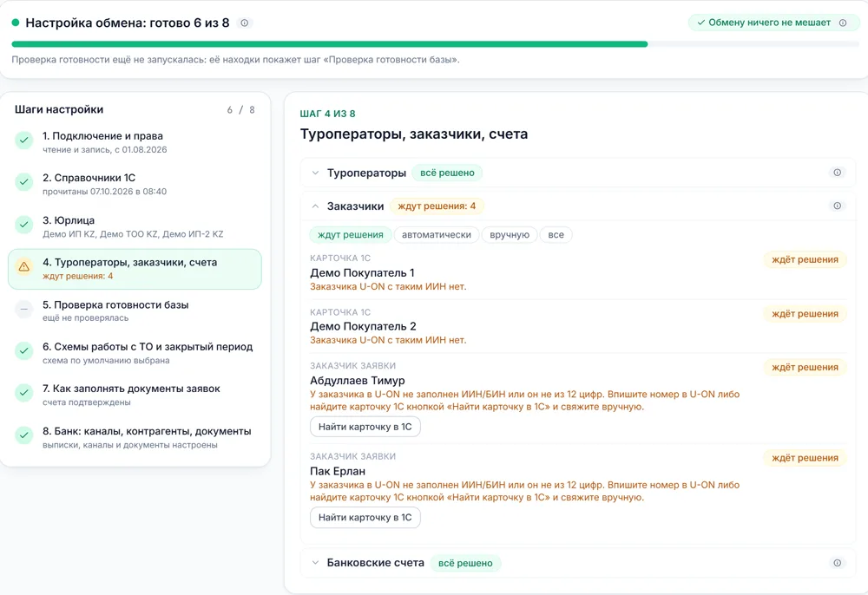Click the check icon next to Юрлица
The height and width of the screenshot is (595, 868).
coord(23,225)
